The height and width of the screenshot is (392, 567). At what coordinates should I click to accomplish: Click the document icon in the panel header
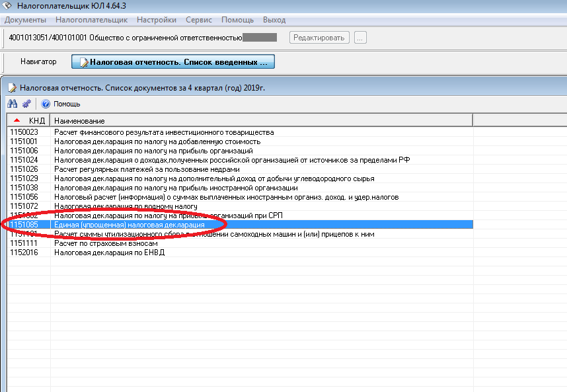11,87
